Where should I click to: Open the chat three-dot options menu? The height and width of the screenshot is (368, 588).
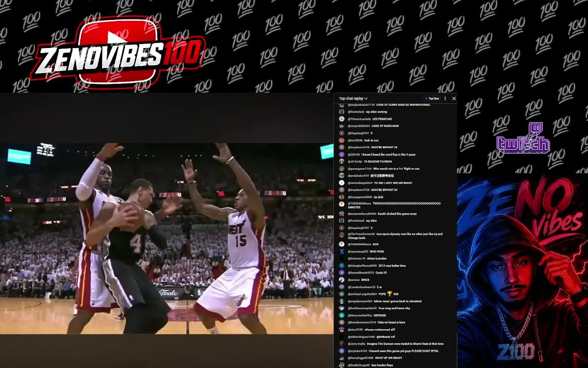[x=445, y=98]
